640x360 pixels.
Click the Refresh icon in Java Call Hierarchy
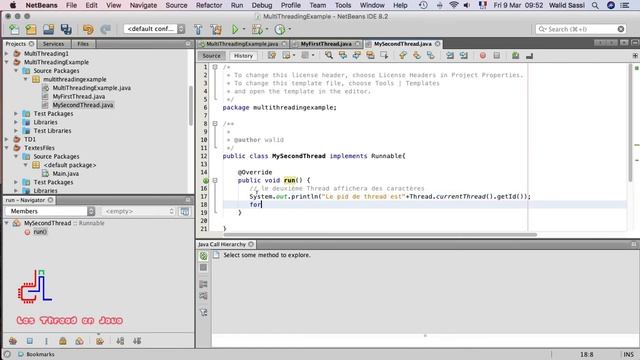tap(203, 256)
